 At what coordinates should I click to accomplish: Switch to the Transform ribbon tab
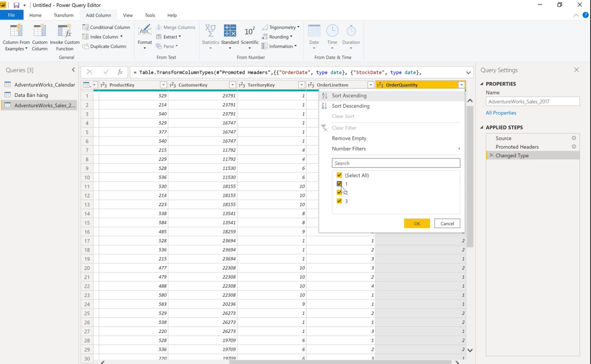[63, 15]
